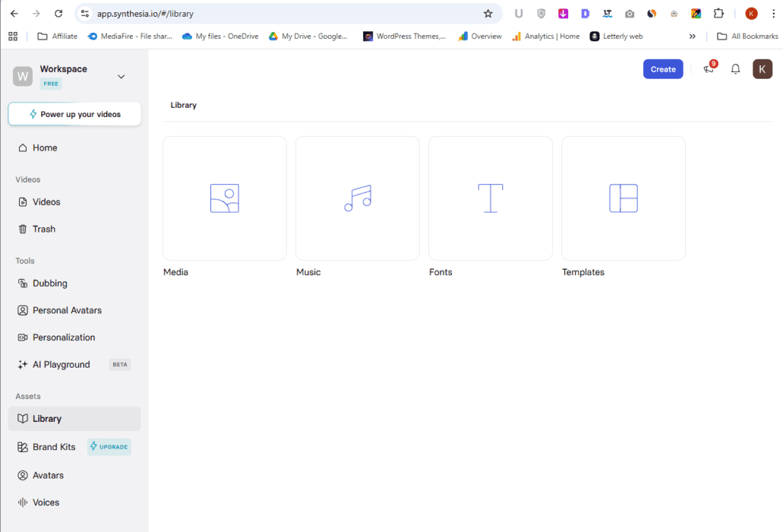Go back with the browser back arrow
This screenshot has width=783, height=532.
coord(14,14)
